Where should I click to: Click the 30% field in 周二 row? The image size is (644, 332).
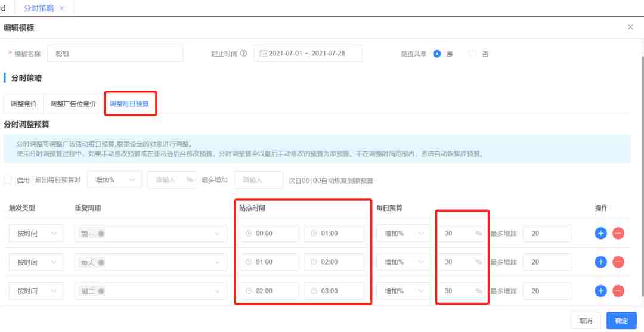(x=462, y=291)
